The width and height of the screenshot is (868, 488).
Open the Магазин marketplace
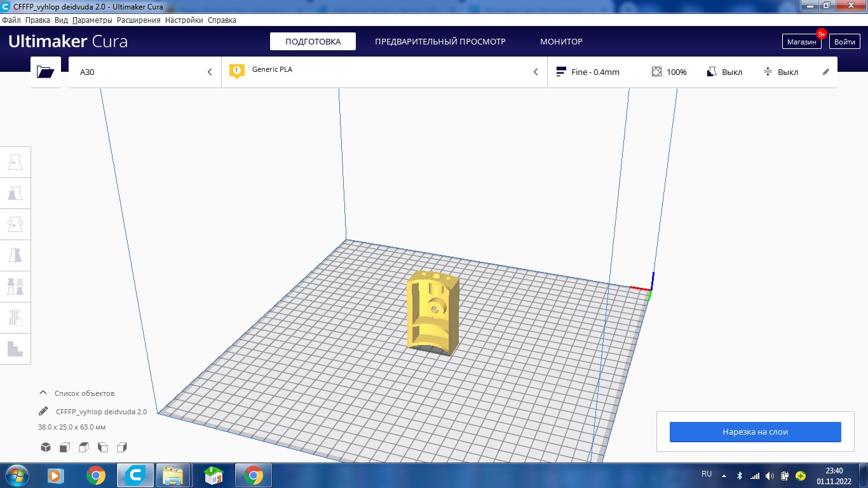pos(801,41)
